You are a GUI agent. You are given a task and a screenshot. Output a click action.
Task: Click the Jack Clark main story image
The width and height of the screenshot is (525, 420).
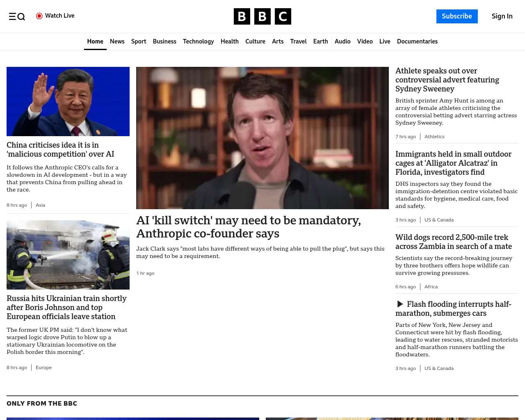point(262,138)
